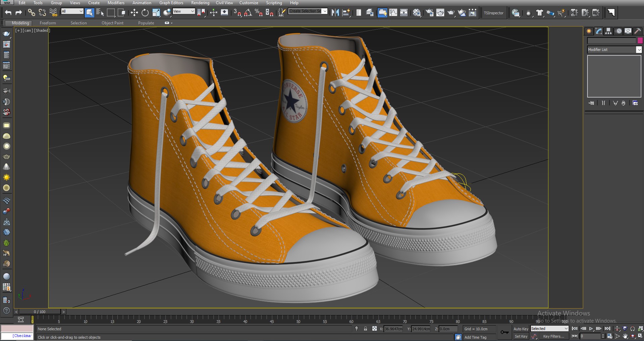Toggle the Angle Snap button
Screen dimensions: 644x341
[248, 13]
